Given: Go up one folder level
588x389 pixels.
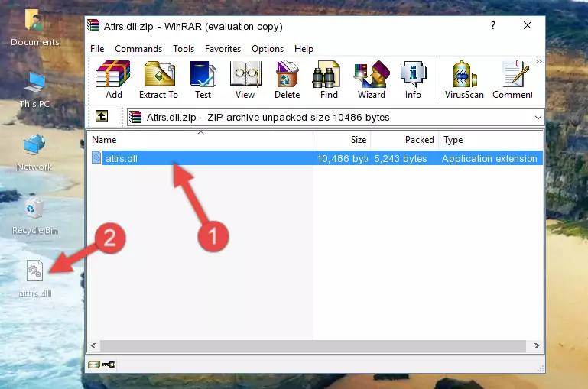Looking at the screenshot, I should tap(102, 117).
